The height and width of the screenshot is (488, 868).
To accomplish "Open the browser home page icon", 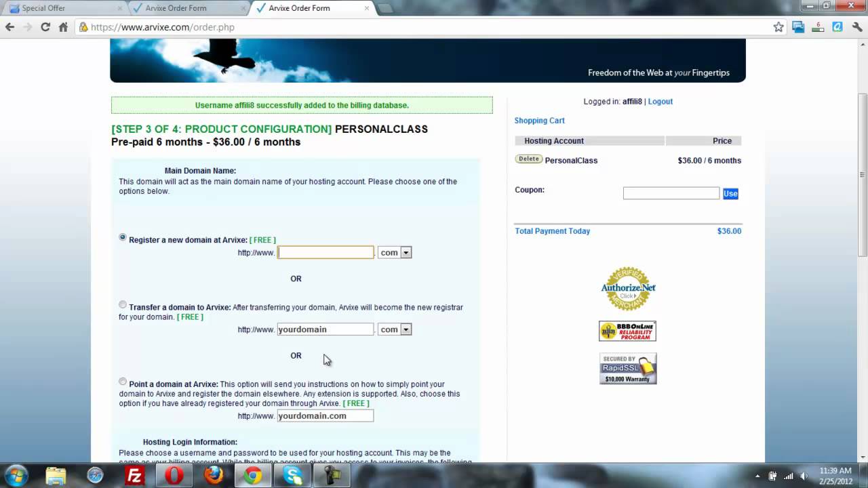I will (x=63, y=27).
